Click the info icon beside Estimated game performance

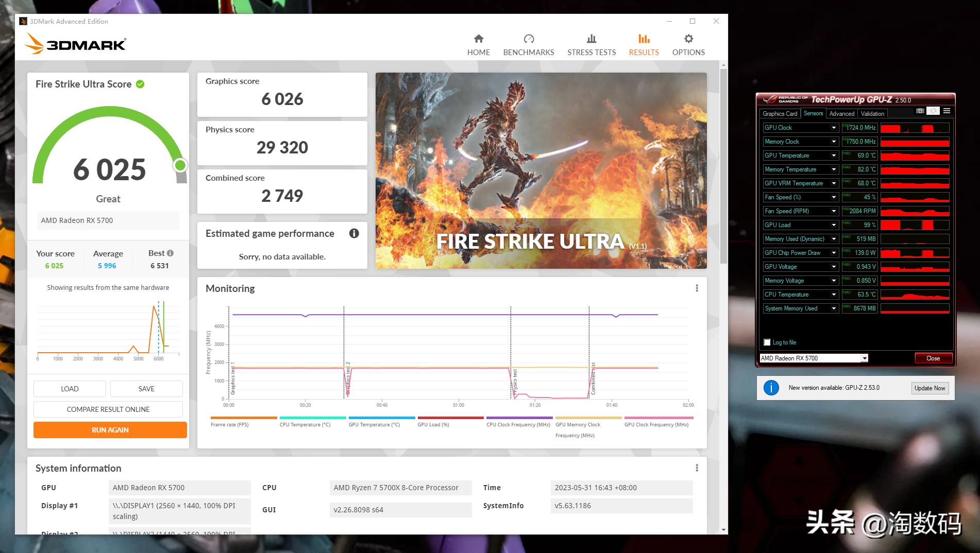354,233
